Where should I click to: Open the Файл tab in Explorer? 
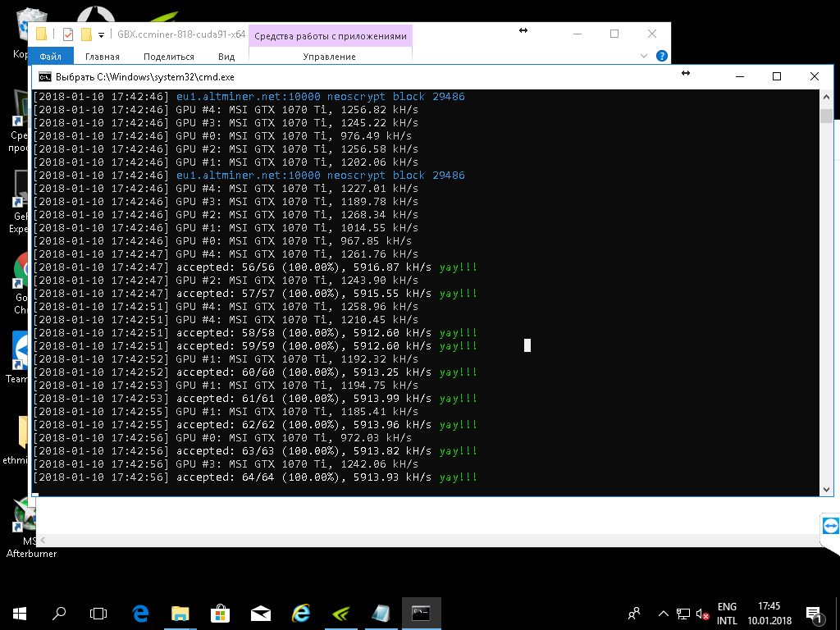click(x=50, y=57)
